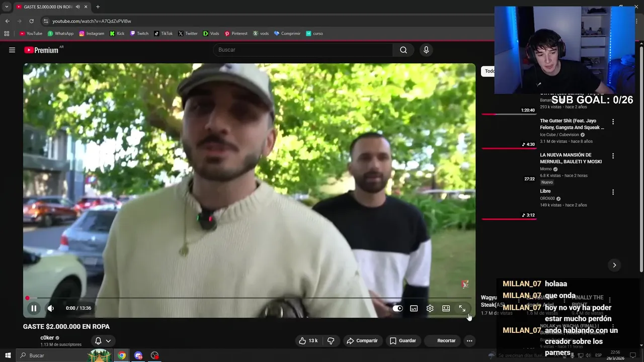This screenshot has height=362, width=644.
Task: Open the c0ker channel link
Action: [47, 338]
